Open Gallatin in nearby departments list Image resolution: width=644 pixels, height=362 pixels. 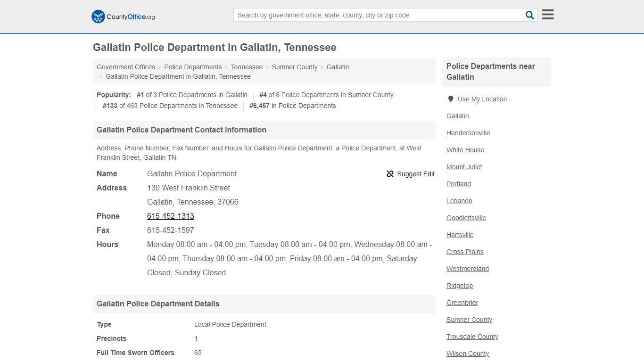[x=457, y=116]
